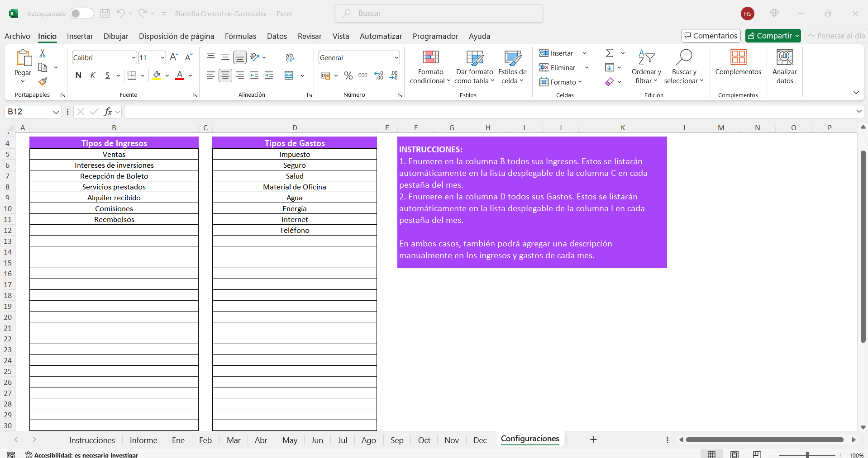
Task: Toggle Bottom vertical align
Action: tap(240, 57)
